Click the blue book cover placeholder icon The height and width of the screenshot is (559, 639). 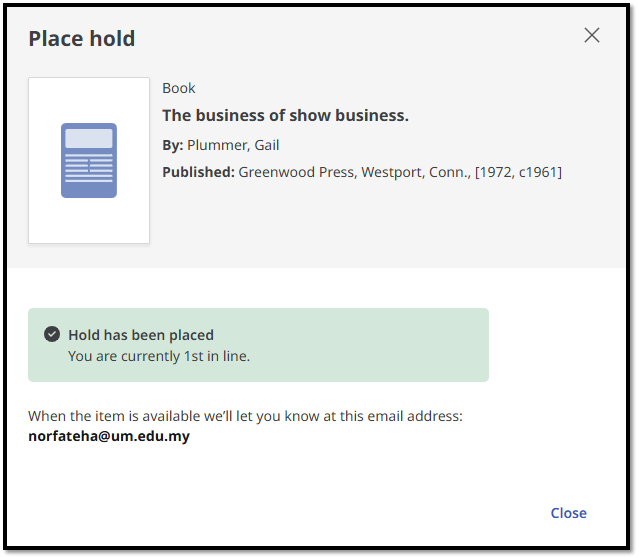[x=89, y=160]
